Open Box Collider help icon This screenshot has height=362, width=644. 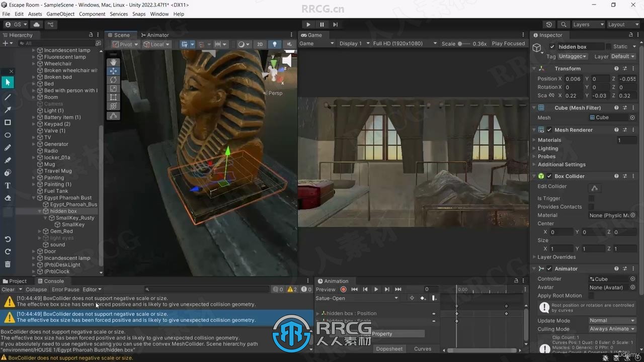(616, 176)
